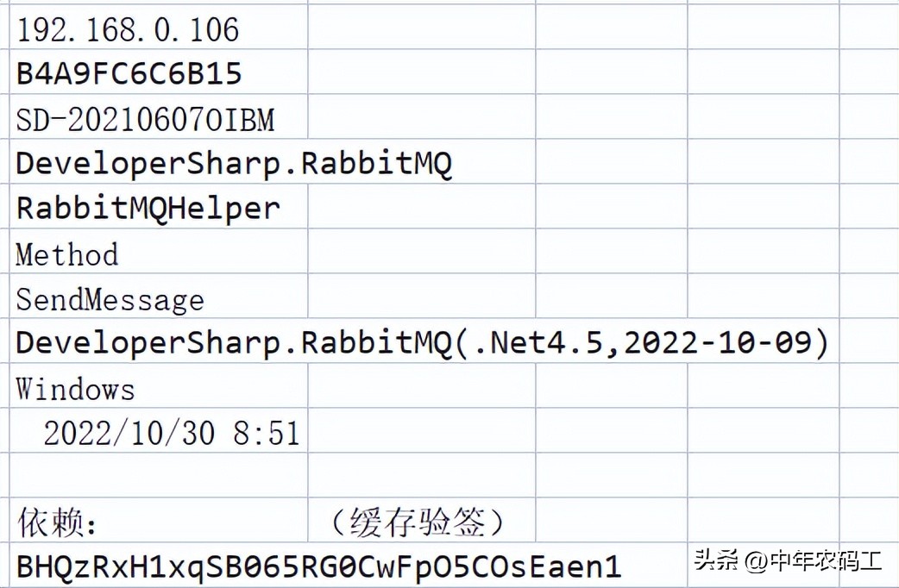Viewport: 899px width, 588px height.
Task: Click the blank cell below the date
Action: (x=160, y=476)
